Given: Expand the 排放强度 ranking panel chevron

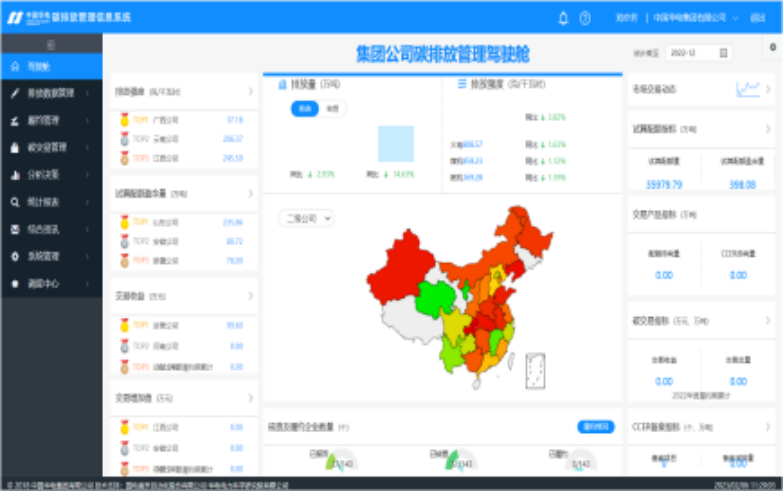Looking at the screenshot, I should (x=250, y=91).
